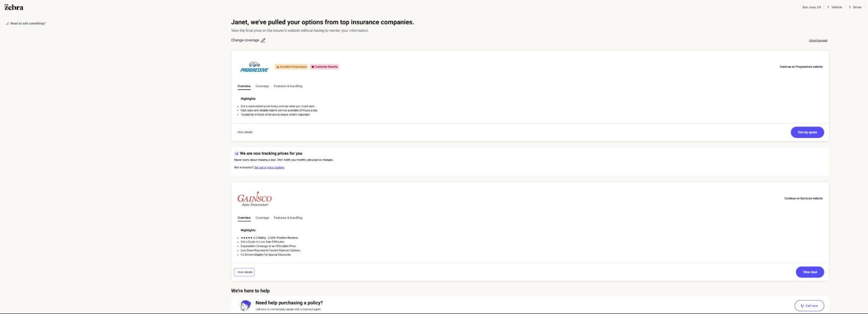Image resolution: width=868 pixels, height=314 pixels.
Task: Collapse Gainsco card with Hide details
Action: point(244,272)
